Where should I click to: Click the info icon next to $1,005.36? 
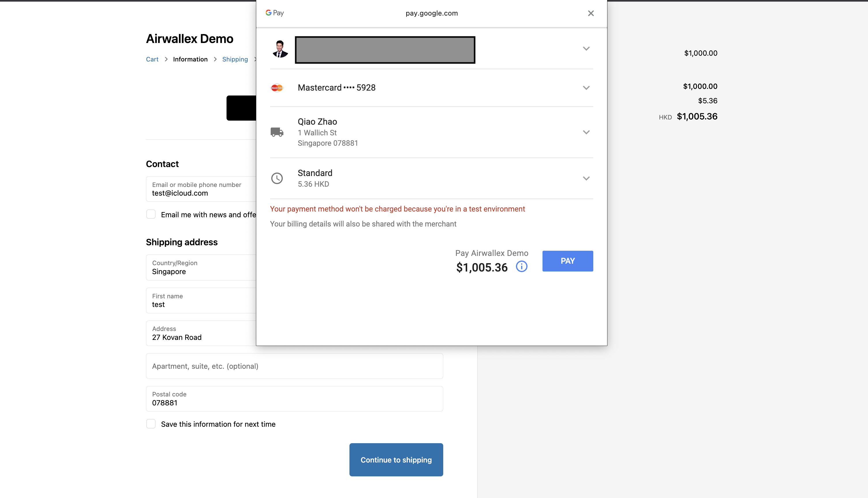click(521, 267)
